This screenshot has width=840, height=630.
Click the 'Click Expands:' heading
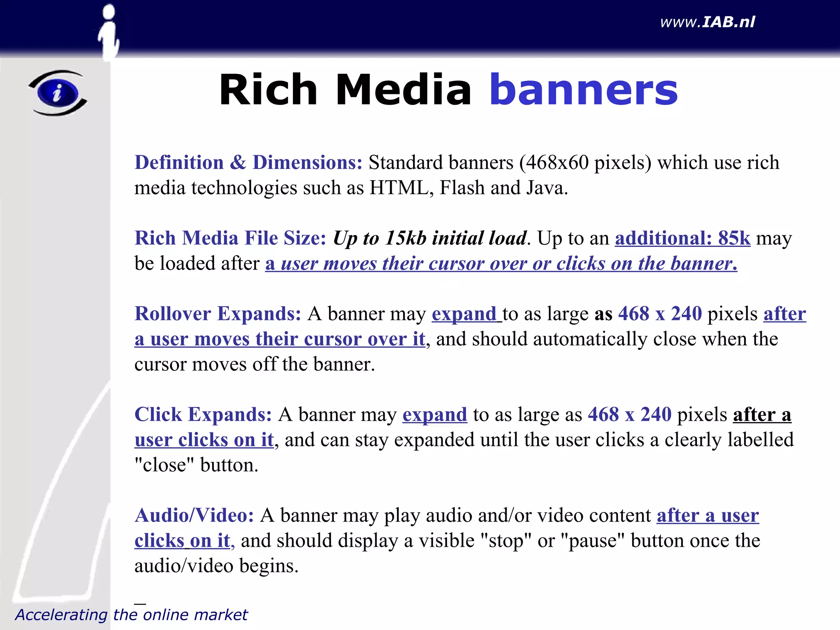click(203, 415)
